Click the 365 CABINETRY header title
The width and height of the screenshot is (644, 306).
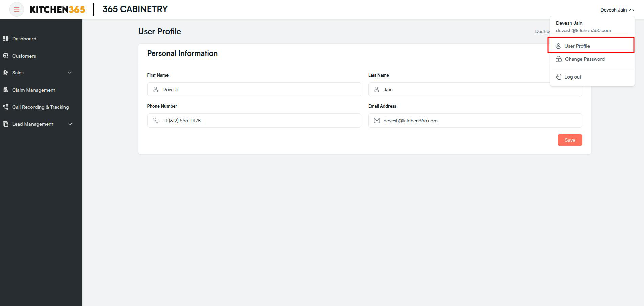pyautogui.click(x=135, y=9)
